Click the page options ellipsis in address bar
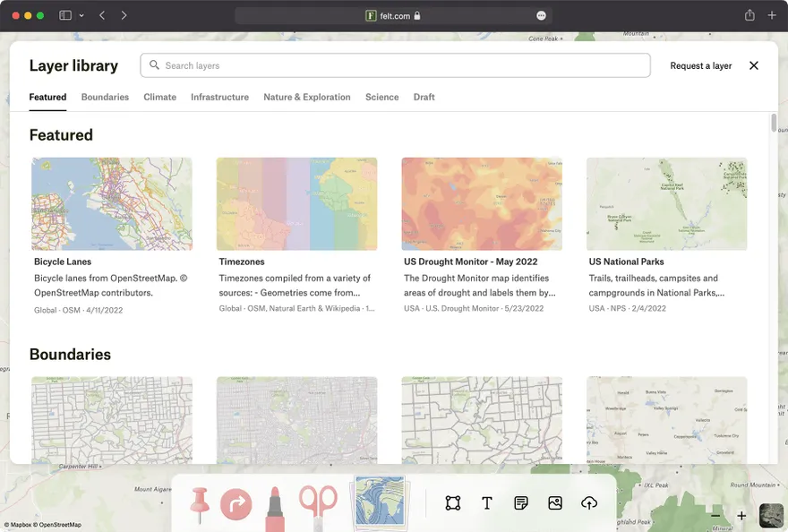Screen dimensions: 788x532 coord(541,15)
